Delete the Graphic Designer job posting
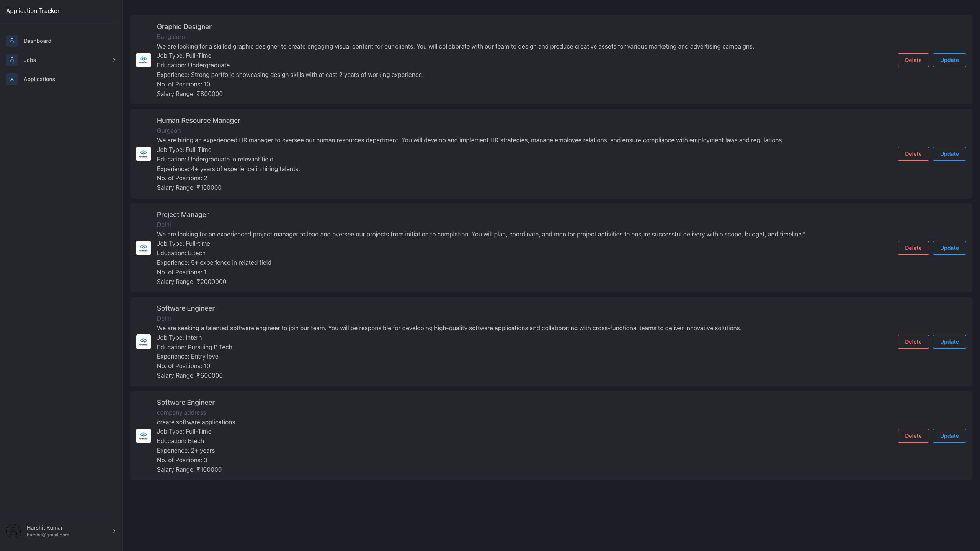 pos(913,60)
